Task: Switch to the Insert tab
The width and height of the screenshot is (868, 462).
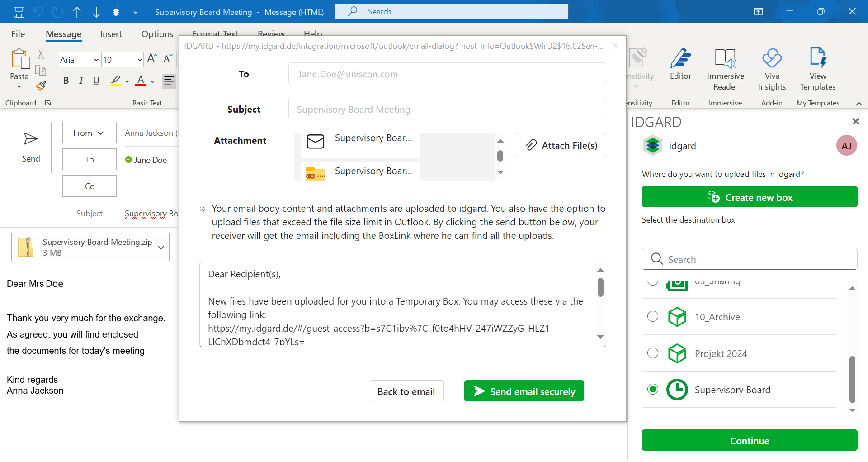Action: pyautogui.click(x=111, y=34)
